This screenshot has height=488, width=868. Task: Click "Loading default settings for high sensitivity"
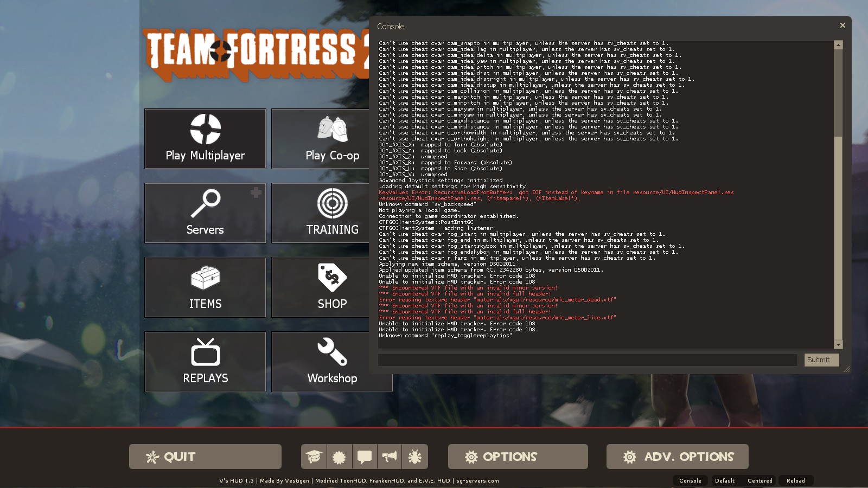452,187
